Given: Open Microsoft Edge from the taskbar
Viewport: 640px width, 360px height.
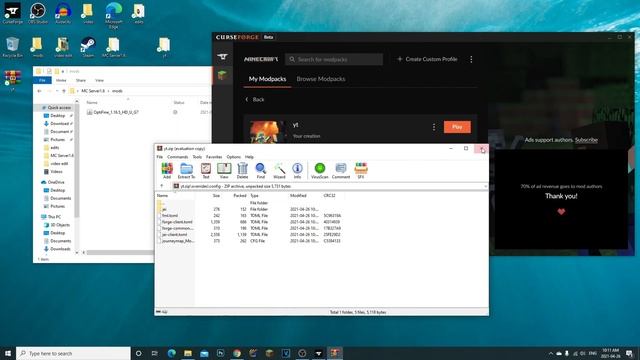Looking at the screenshot, I should [x=171, y=353].
